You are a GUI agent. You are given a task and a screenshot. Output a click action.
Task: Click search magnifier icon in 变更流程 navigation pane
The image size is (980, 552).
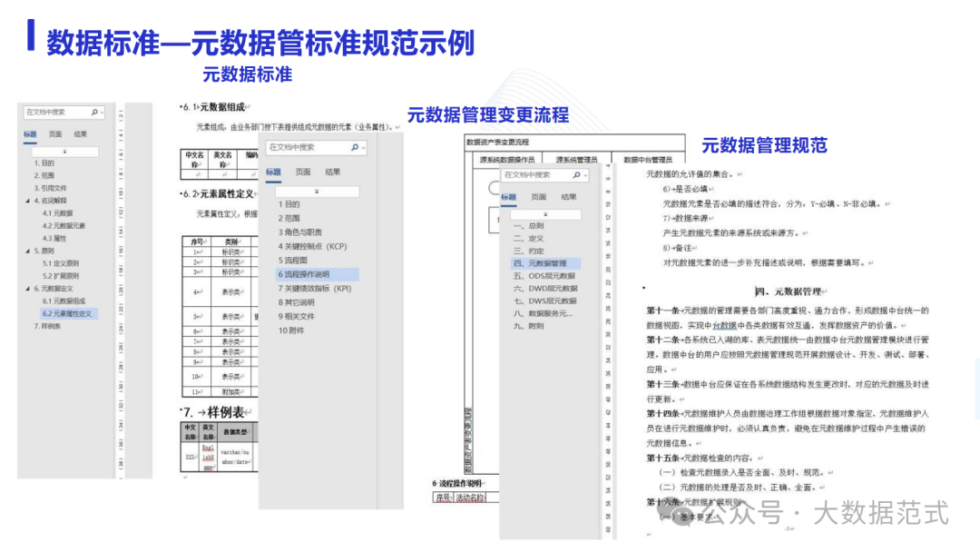tap(355, 148)
